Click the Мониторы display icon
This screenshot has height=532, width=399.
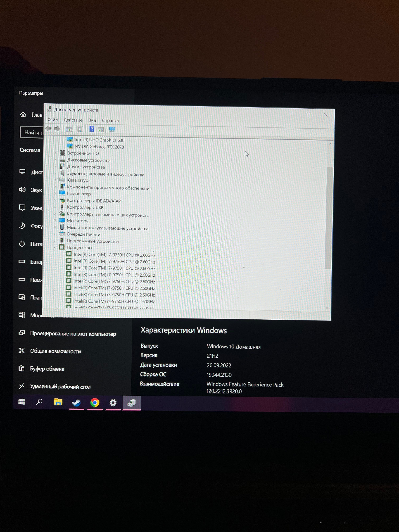tap(62, 220)
